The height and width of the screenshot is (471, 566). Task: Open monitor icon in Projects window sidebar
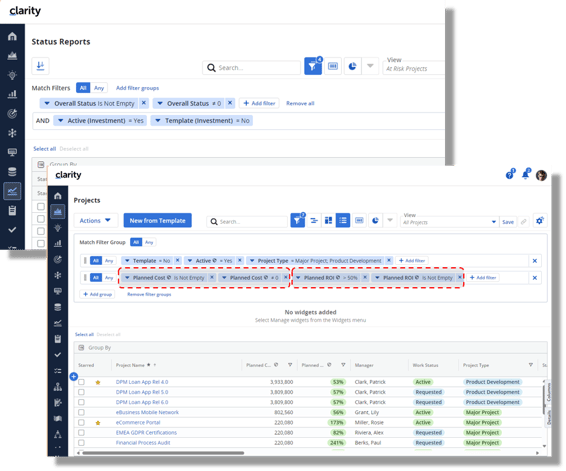pos(57,291)
